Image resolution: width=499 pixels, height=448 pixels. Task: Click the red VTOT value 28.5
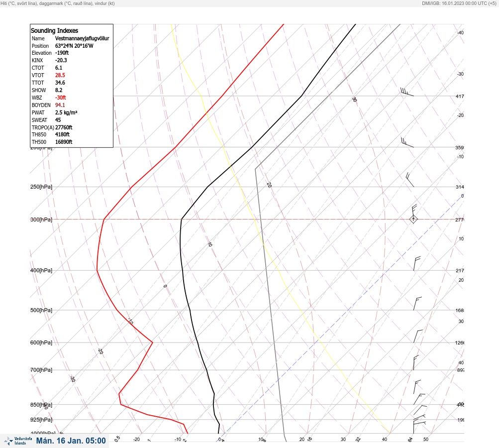[60, 75]
